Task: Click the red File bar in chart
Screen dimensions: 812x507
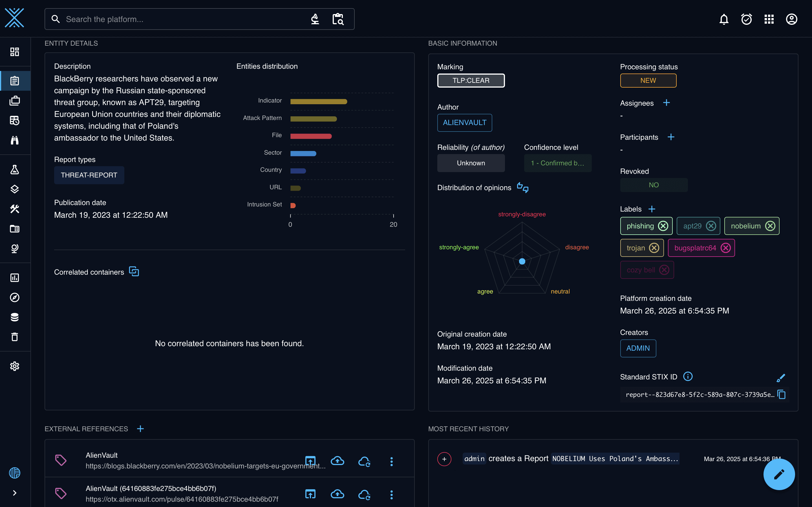Action: [x=311, y=136]
